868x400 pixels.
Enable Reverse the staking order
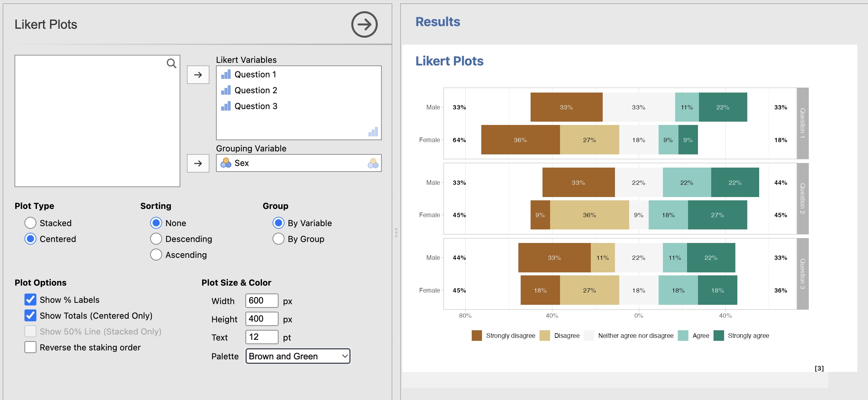coord(30,347)
